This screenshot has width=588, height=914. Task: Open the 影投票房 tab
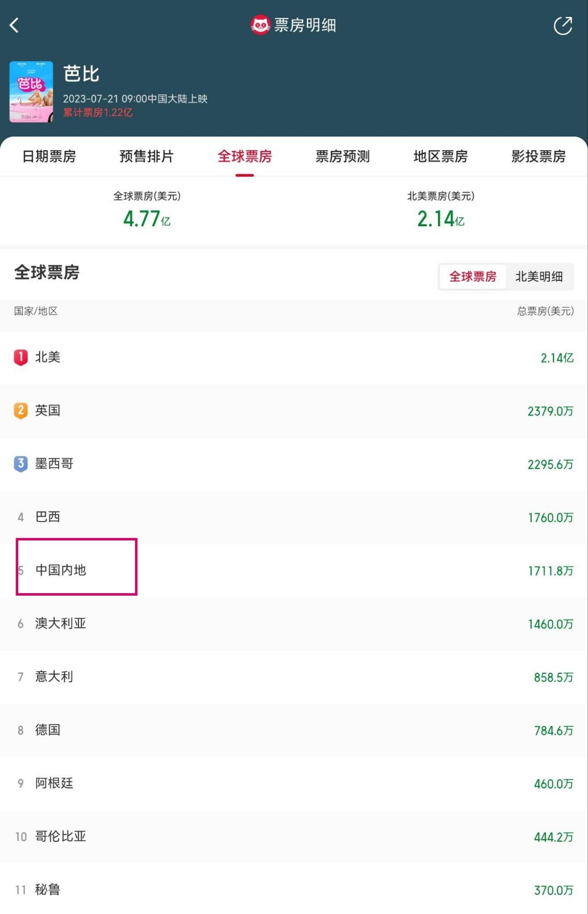tap(539, 156)
